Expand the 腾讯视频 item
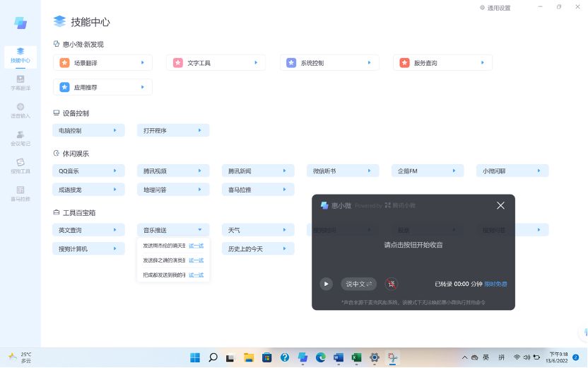 (173, 171)
